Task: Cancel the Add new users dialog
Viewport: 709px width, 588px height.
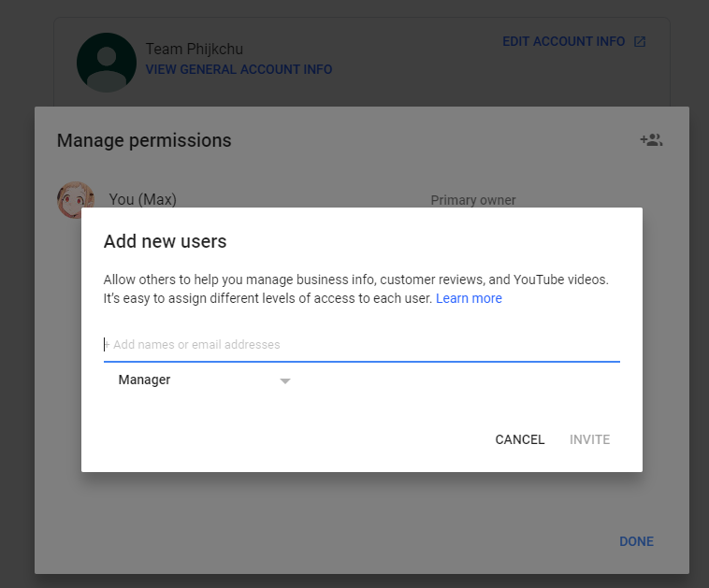Action: [519, 439]
